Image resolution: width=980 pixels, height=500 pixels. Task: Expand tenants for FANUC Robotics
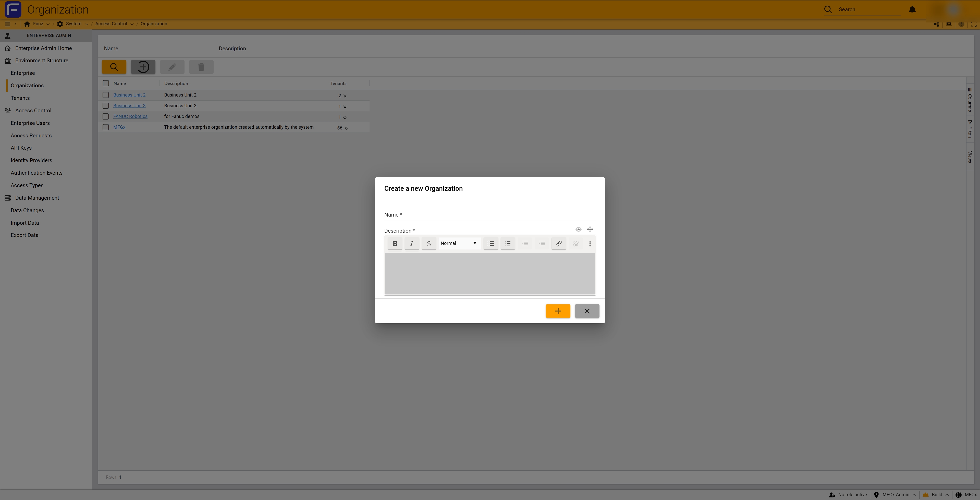tap(345, 117)
